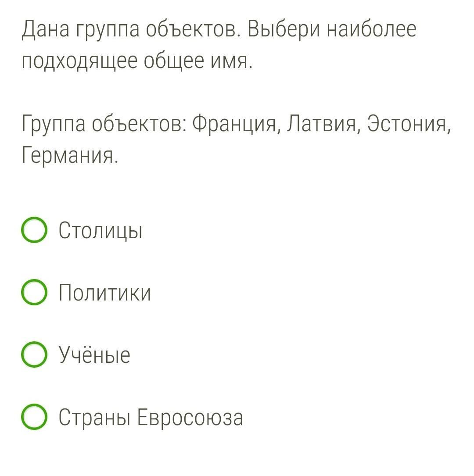Select the Страны Евросоюза radio circle
Screen dimensions: 474x476
click(x=34, y=417)
